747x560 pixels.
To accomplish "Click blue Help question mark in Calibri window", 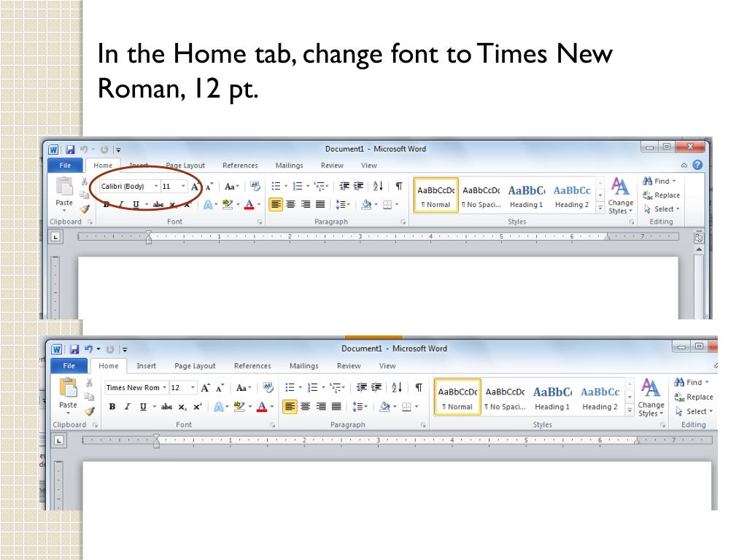I will coord(697,165).
